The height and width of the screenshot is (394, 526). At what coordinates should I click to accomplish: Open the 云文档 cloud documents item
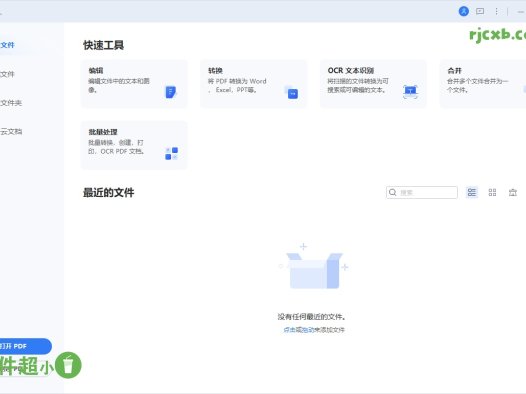(11, 131)
